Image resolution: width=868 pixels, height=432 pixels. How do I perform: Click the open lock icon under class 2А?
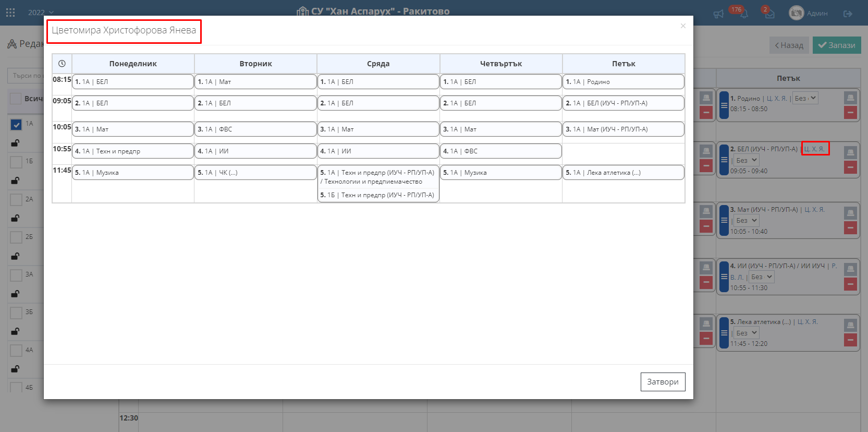click(16, 218)
